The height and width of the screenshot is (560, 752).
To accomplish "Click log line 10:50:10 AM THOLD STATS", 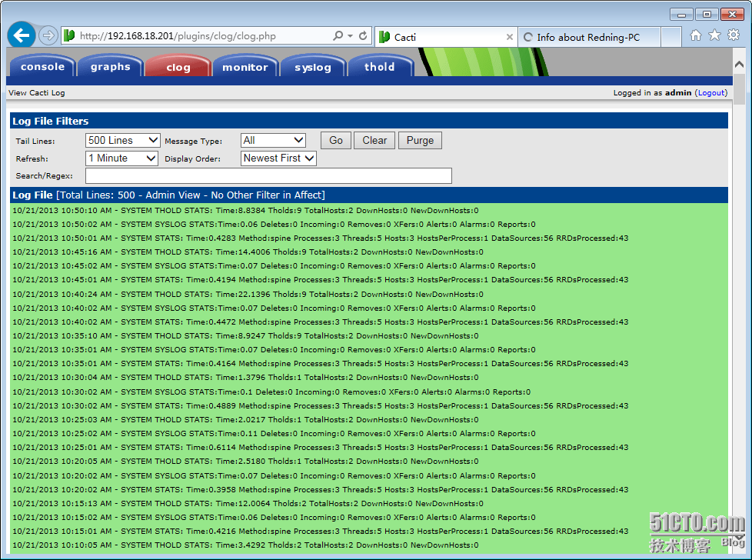I will pos(245,210).
